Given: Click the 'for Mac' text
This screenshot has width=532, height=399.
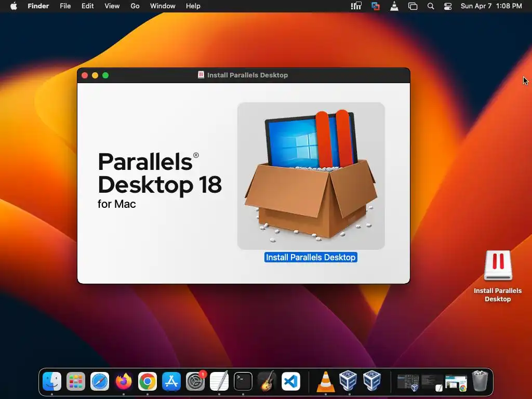Looking at the screenshot, I should (x=117, y=204).
